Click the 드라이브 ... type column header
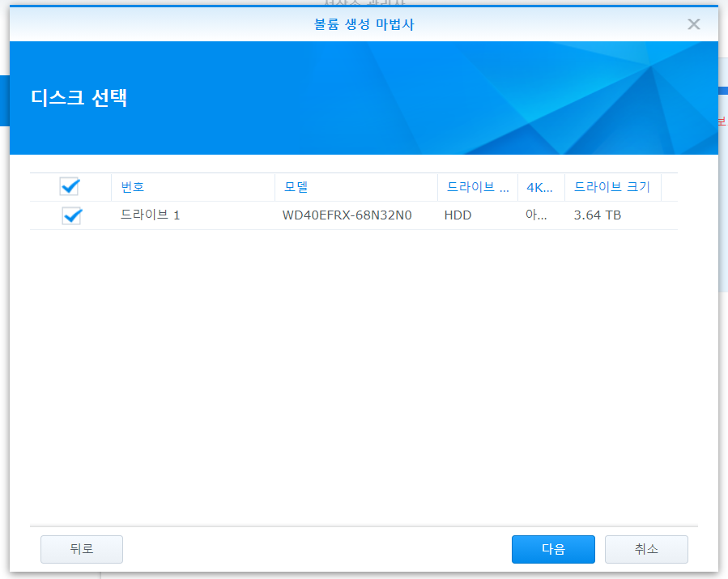The width and height of the screenshot is (728, 579). coord(478,187)
